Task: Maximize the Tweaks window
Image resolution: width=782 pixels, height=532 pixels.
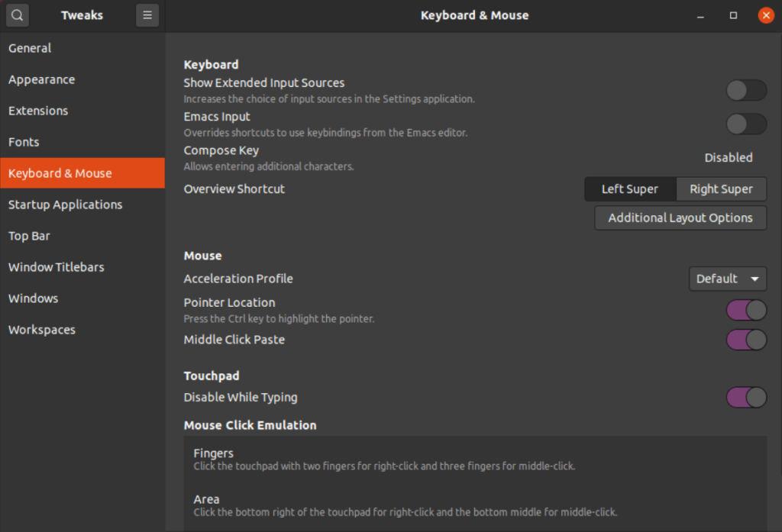Action: pos(733,15)
